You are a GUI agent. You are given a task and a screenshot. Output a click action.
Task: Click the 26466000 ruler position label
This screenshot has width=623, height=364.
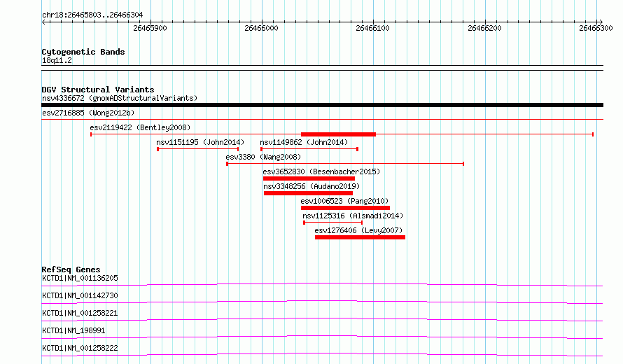coord(261,28)
